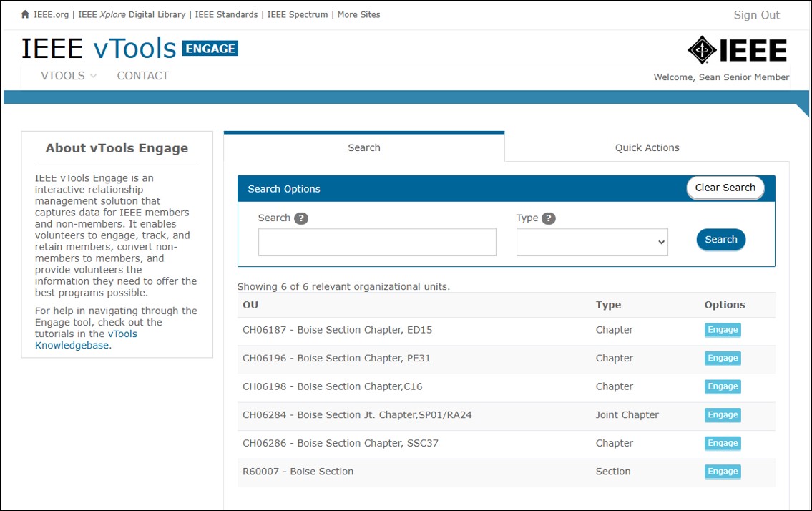
Task: Click 'Welcome, Sean Senior Member' text
Action: (721, 77)
